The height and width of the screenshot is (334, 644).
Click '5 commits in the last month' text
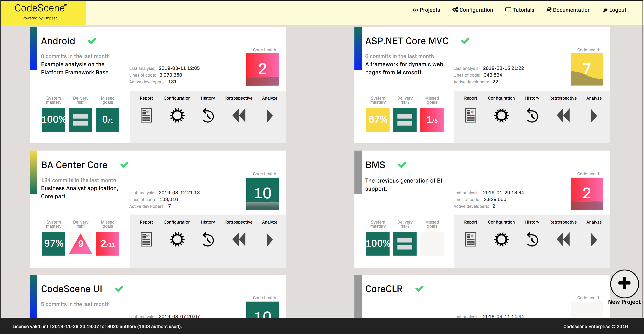click(x=75, y=304)
